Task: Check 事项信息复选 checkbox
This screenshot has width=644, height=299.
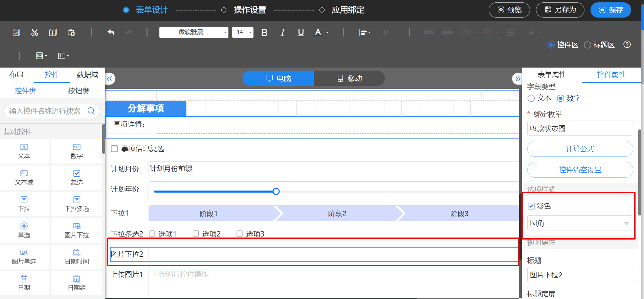Action: coord(114,149)
